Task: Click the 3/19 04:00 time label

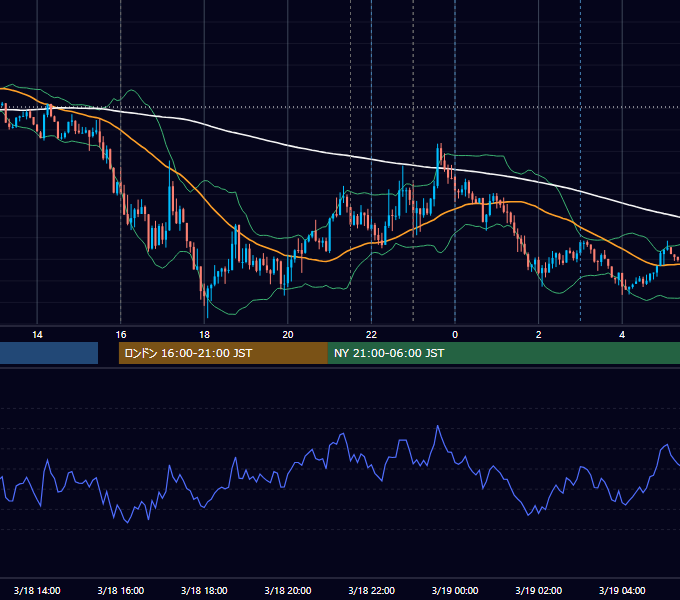Action: pyautogui.click(x=622, y=590)
